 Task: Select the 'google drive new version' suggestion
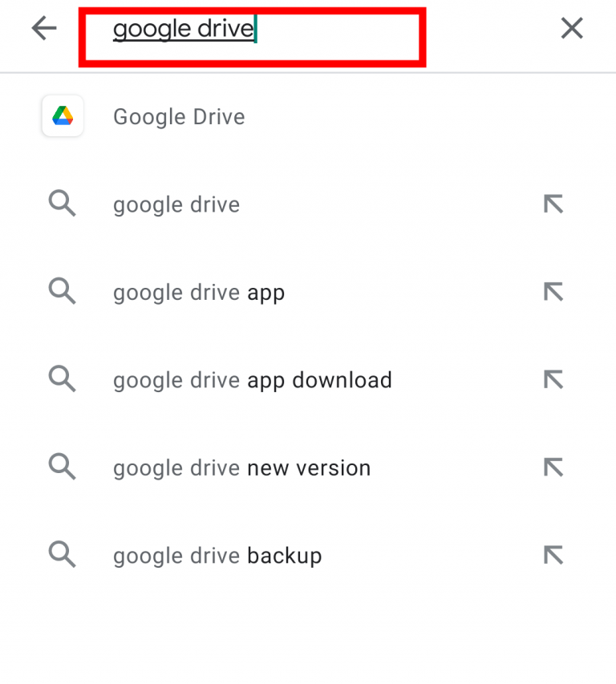click(241, 467)
